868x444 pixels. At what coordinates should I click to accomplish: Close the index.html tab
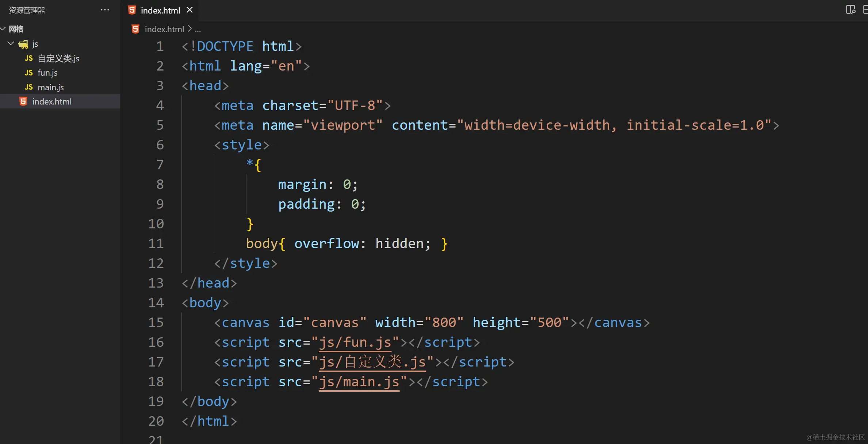click(190, 10)
